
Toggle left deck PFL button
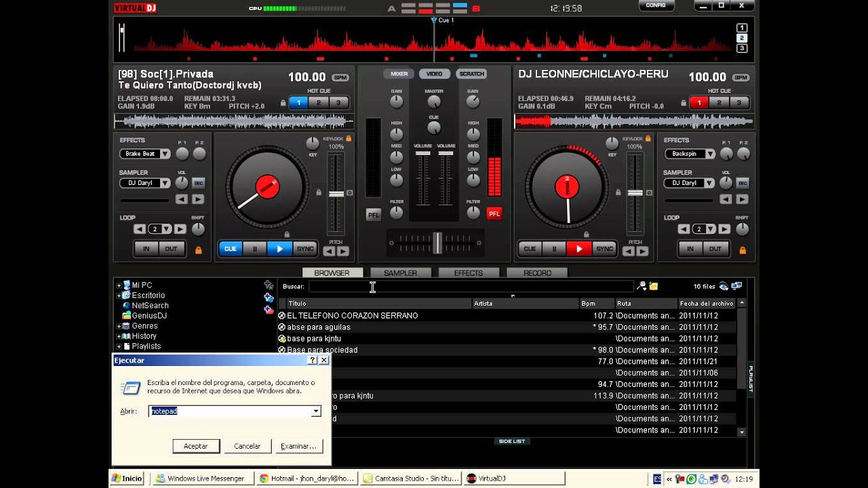(x=374, y=214)
